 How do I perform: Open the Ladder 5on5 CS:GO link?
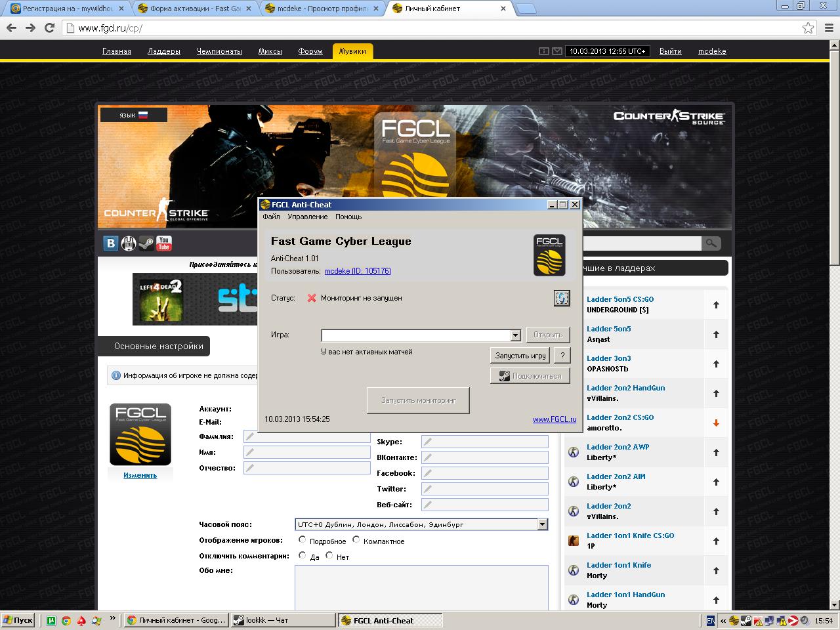click(620, 299)
